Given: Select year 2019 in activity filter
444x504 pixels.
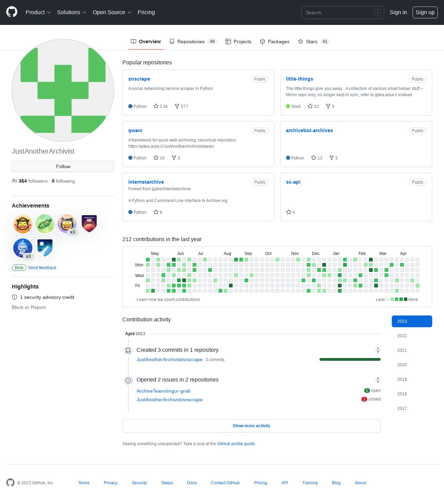Looking at the screenshot, I should (412, 379).
